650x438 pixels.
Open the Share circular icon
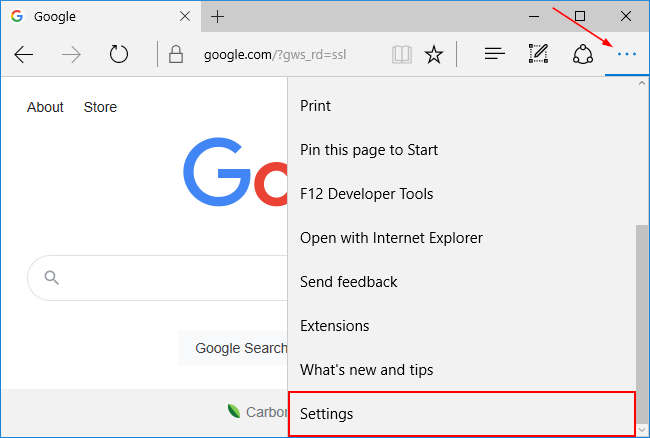(582, 54)
